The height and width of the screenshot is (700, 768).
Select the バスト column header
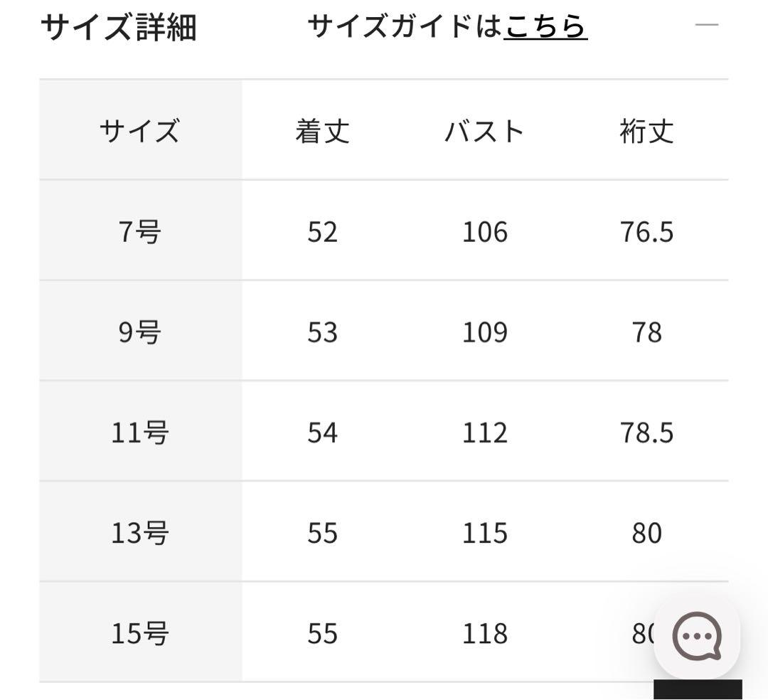pos(484,132)
